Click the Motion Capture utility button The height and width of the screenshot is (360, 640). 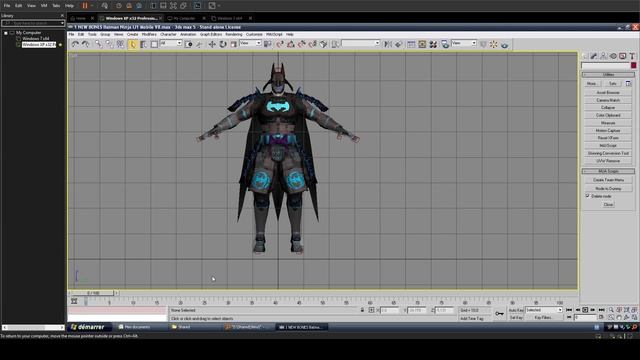point(608,131)
